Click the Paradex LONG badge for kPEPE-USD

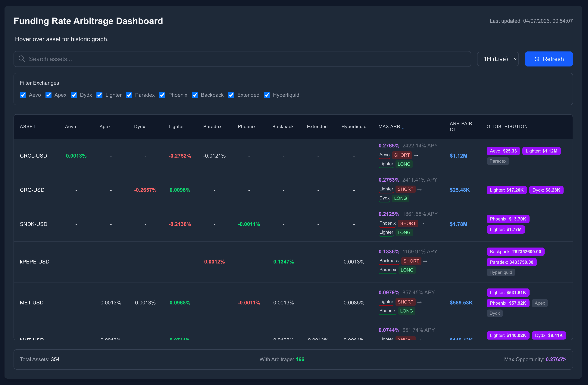(407, 270)
